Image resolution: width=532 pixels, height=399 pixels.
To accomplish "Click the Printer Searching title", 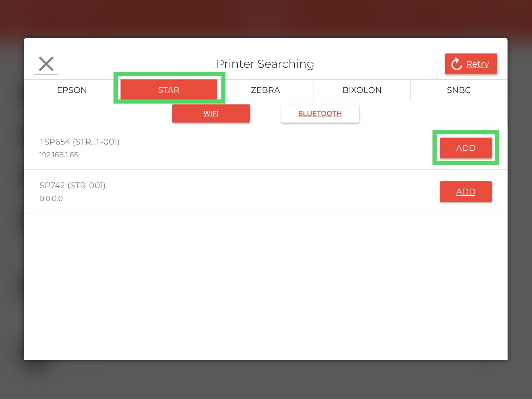I will tap(265, 64).
